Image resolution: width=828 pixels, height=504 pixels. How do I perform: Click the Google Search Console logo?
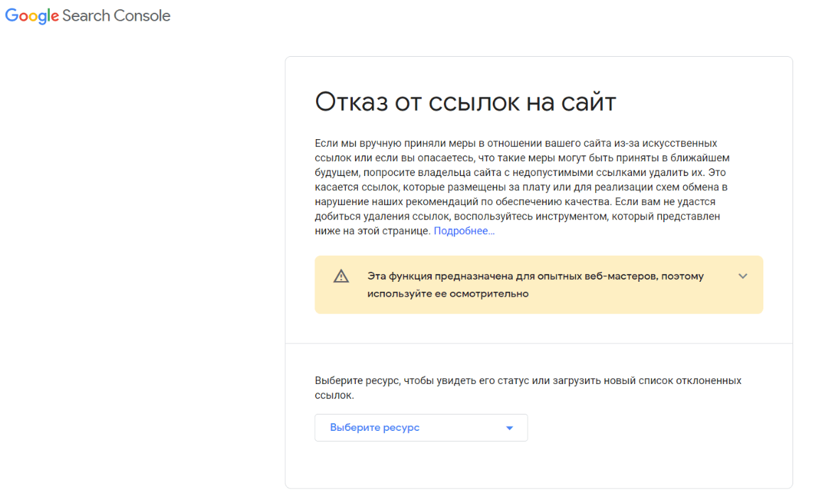87,16
